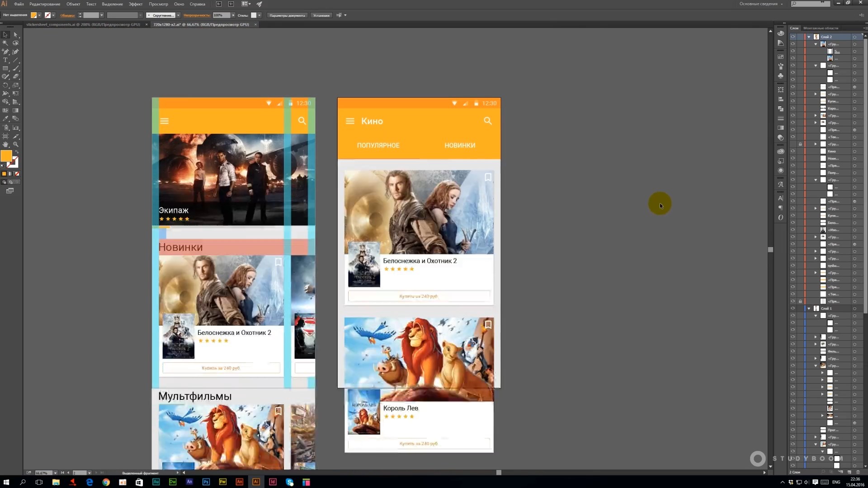This screenshot has height=488, width=868.
Task: Open the Файл menu
Action: (x=19, y=4)
